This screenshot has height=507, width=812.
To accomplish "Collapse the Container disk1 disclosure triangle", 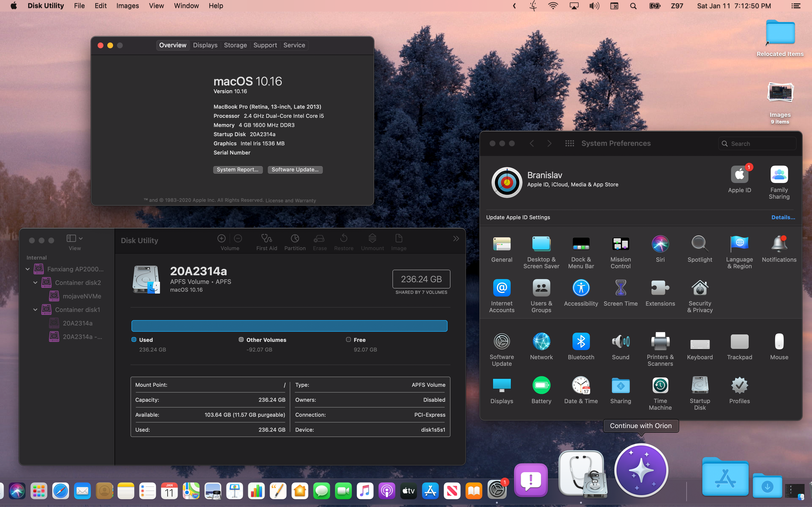I will click(35, 310).
